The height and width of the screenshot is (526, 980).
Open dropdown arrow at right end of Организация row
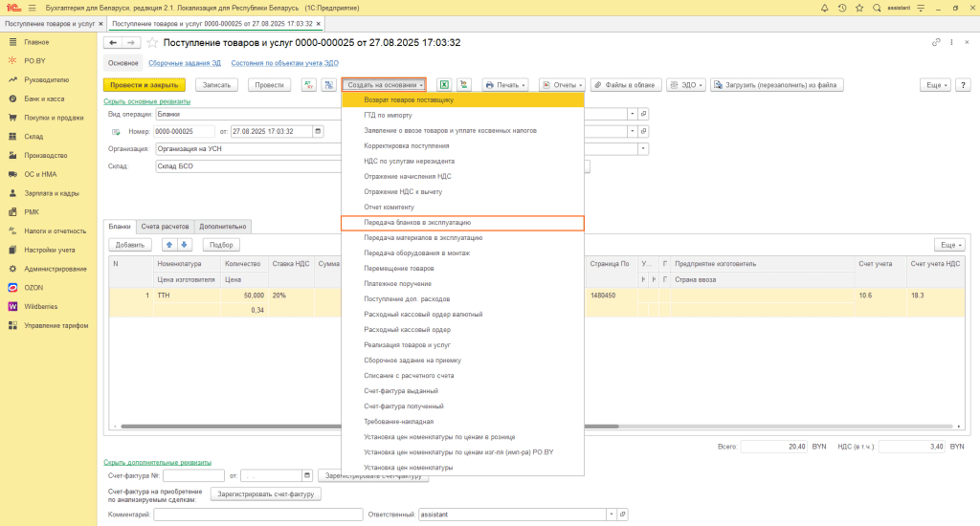click(642, 148)
